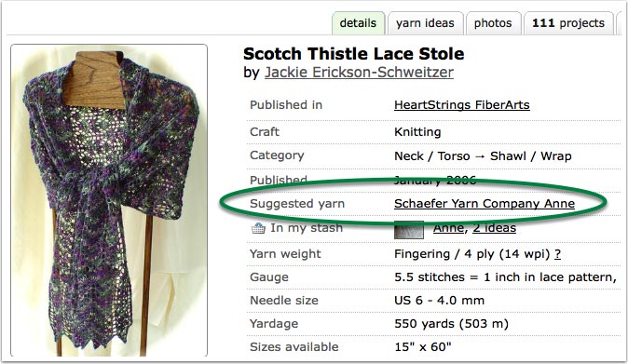Click the stash basket icon
This screenshot has height=364, width=628.
[x=258, y=228]
